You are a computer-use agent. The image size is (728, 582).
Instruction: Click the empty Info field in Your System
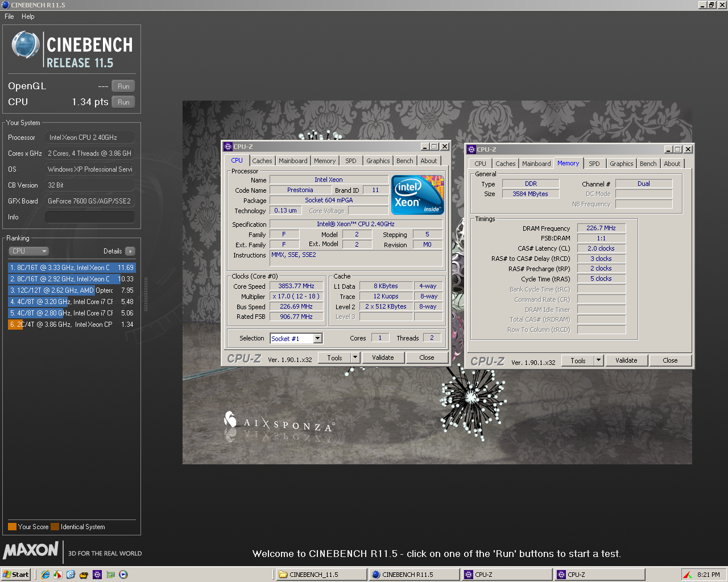(90, 217)
